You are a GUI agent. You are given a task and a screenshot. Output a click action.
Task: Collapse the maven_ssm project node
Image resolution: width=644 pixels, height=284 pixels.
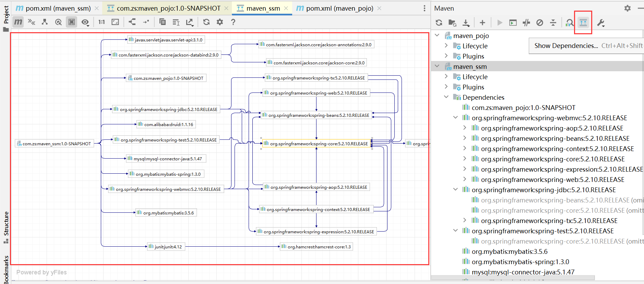437,66
